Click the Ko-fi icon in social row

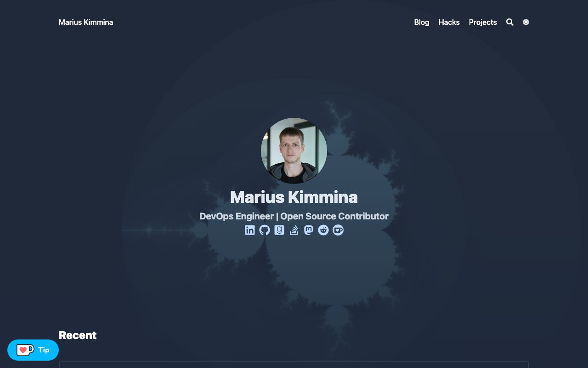pos(338,230)
